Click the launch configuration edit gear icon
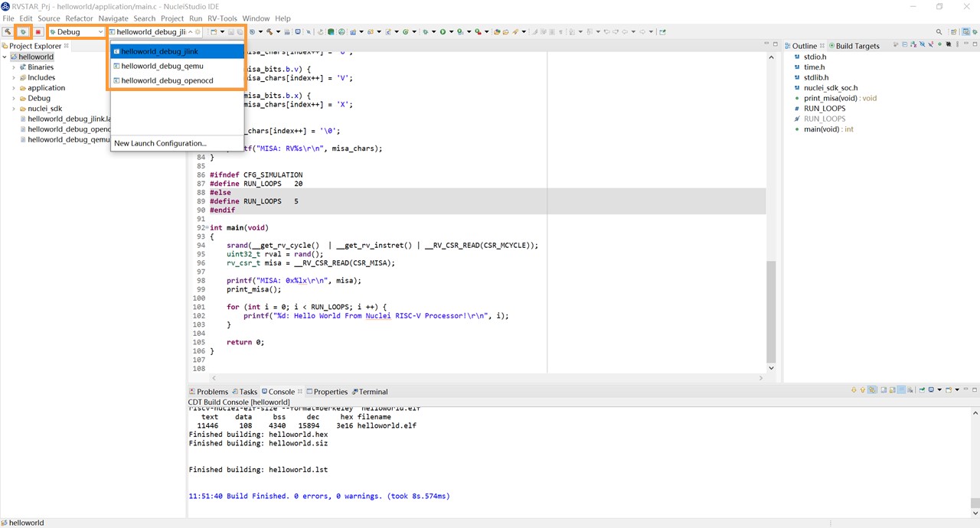This screenshot has height=528, width=980. (x=198, y=31)
